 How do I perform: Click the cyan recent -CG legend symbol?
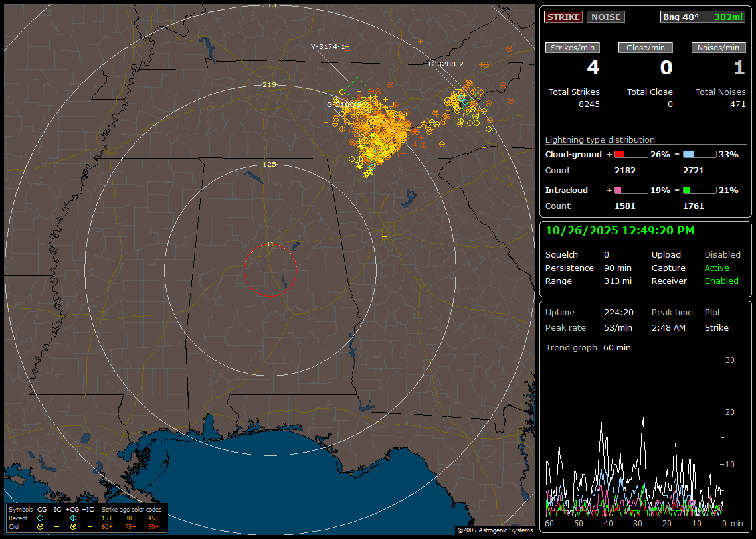click(x=41, y=518)
